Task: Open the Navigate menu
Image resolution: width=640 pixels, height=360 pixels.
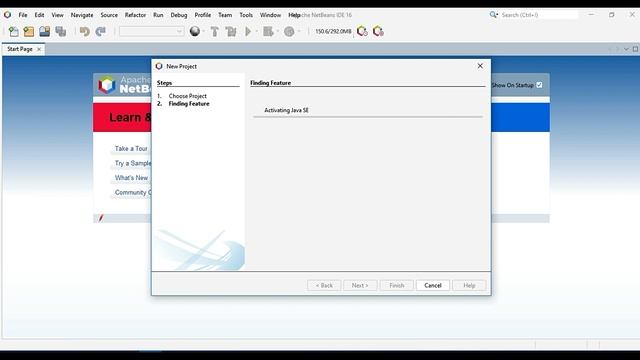Action: click(x=82, y=15)
